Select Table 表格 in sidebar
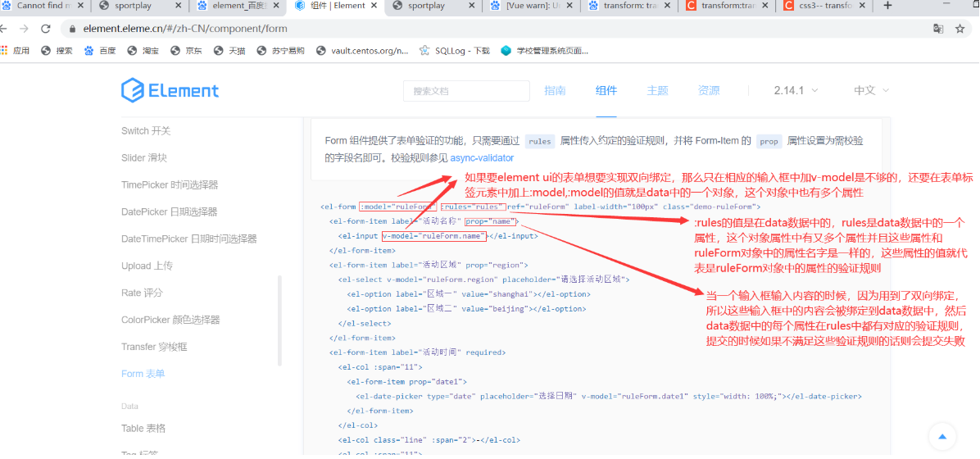 143,429
